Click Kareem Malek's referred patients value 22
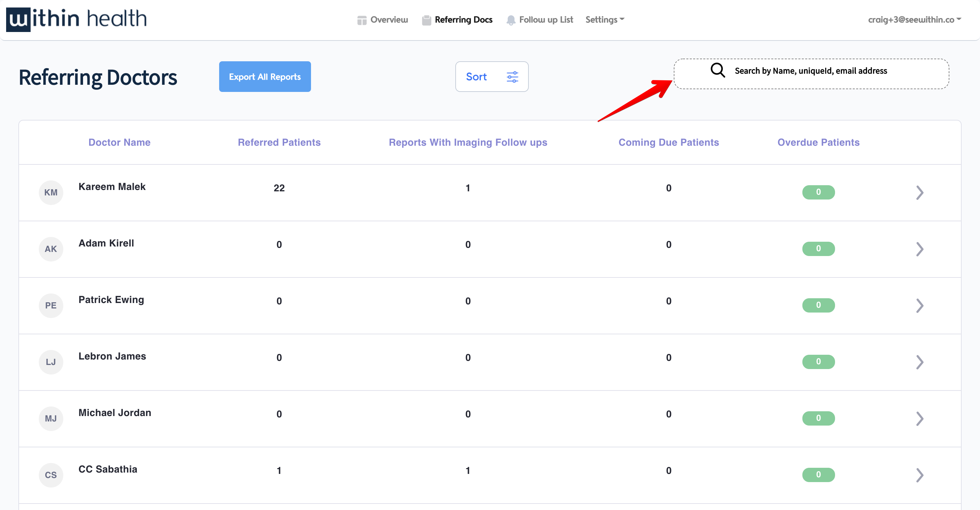Viewport: 980px width, 510px height. pos(279,188)
